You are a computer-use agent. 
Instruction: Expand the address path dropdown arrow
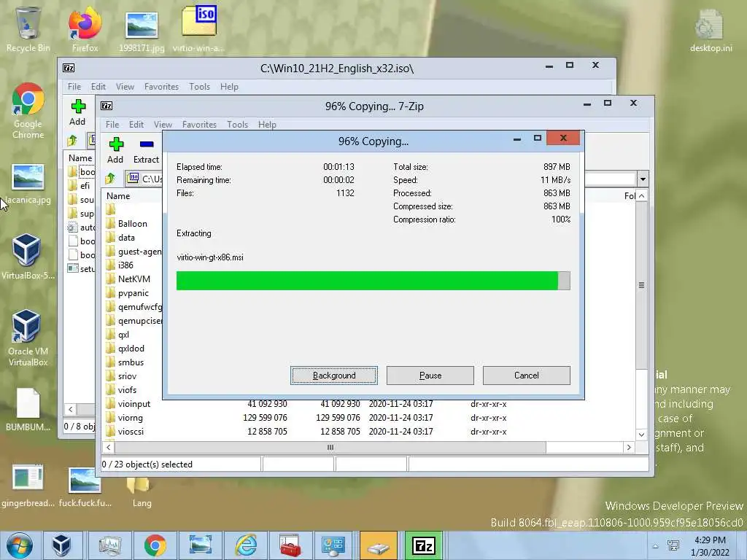pos(643,179)
